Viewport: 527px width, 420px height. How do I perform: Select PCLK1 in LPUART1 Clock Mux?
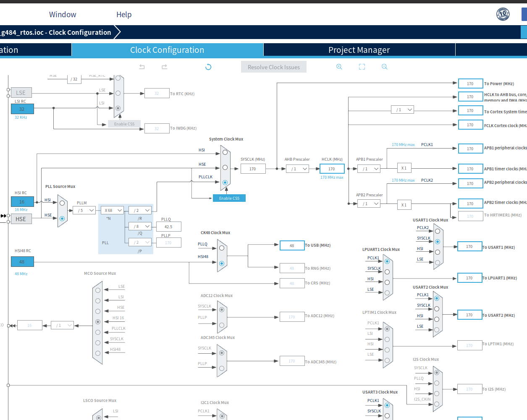pos(387,261)
